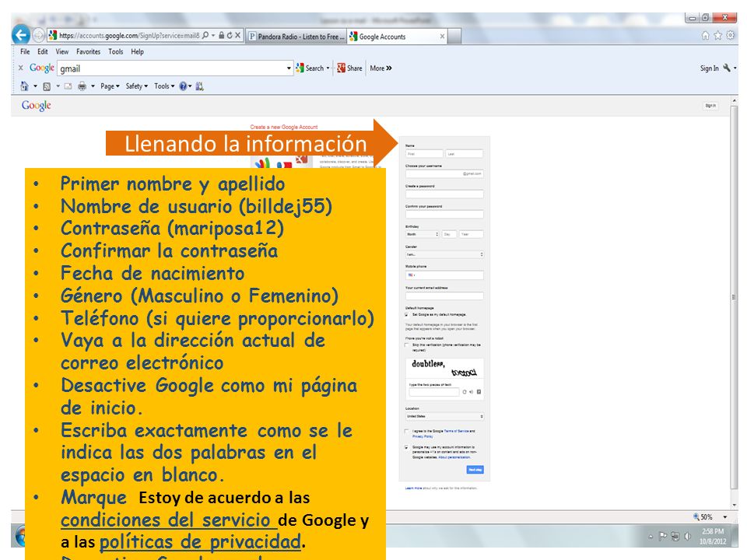Open the Terms of Service link
The width and height of the screenshot is (747, 560).
tap(457, 431)
